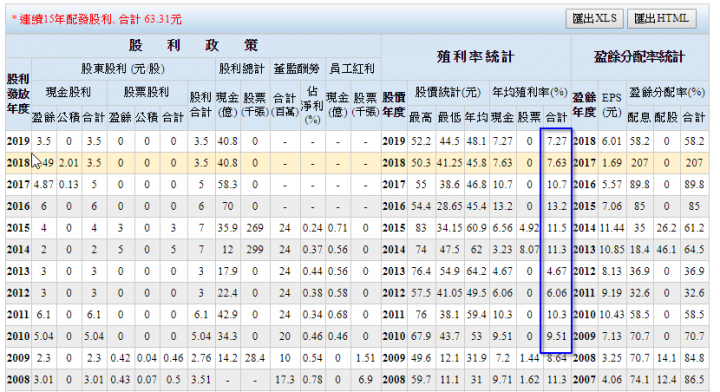
Task: Select the 64.2 average price cell for 2013
Action: click(x=476, y=271)
